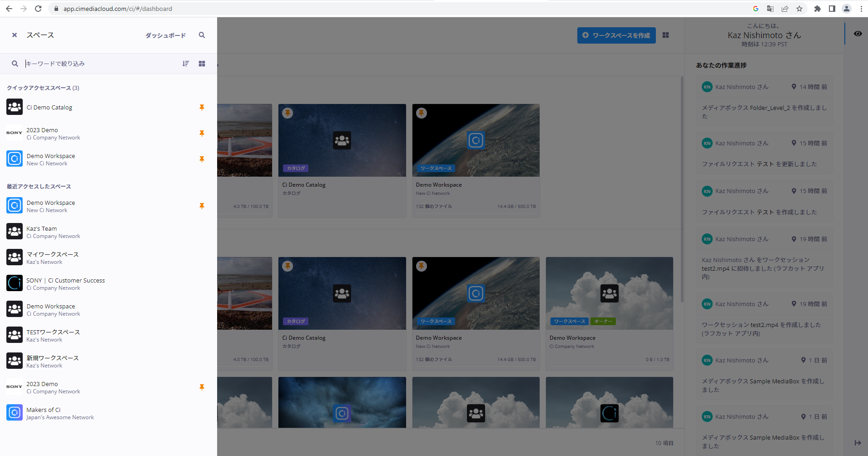868x456 pixels.
Task: Open Demo Workspace earth thumbnail in top row
Action: [x=476, y=140]
